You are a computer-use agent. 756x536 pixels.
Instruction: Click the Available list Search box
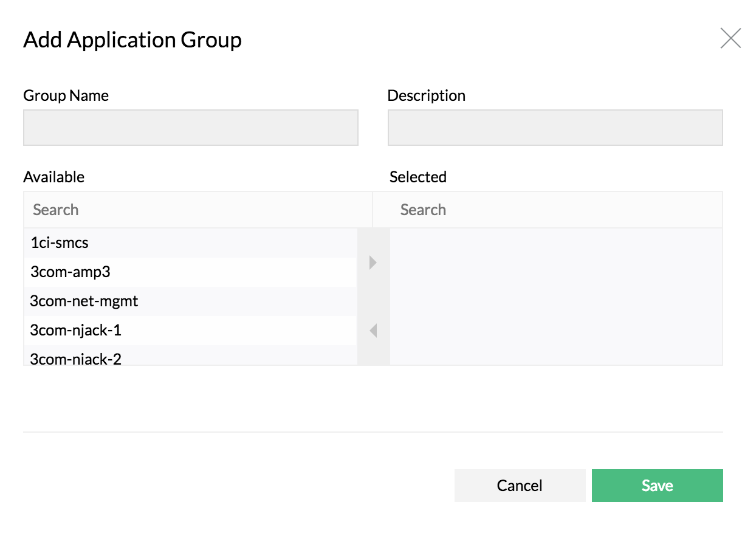click(182, 209)
